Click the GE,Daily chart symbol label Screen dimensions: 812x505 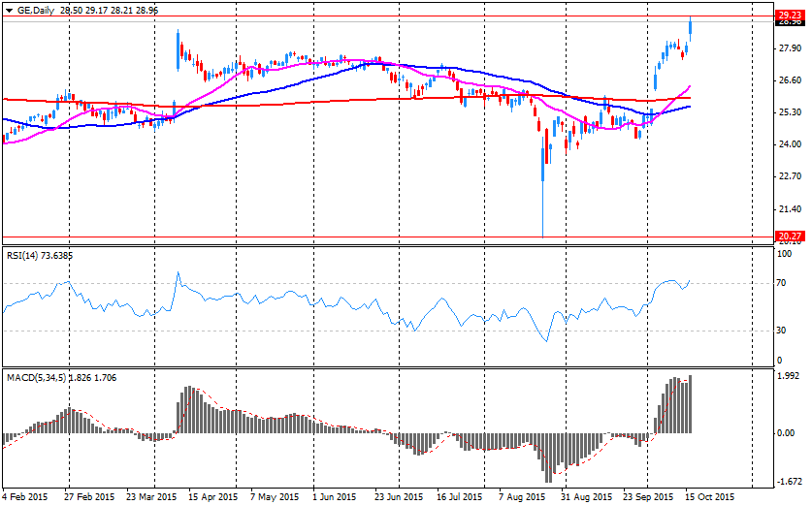tap(36, 11)
